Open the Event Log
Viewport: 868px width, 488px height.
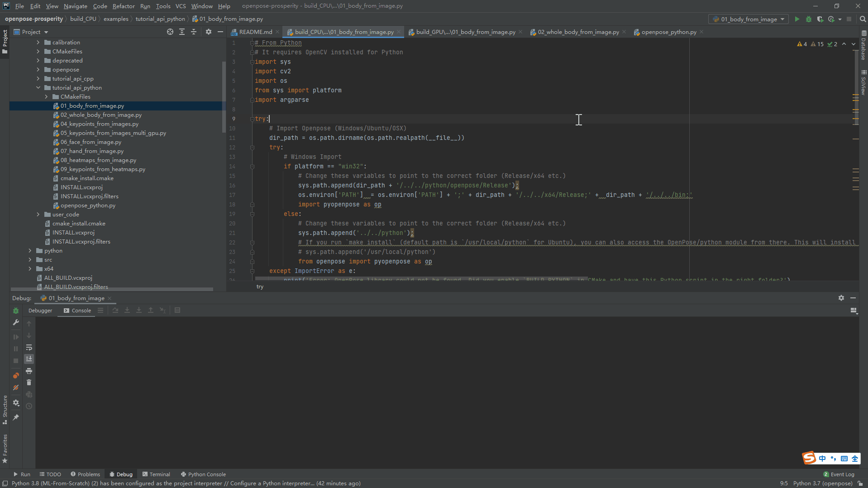point(839,474)
